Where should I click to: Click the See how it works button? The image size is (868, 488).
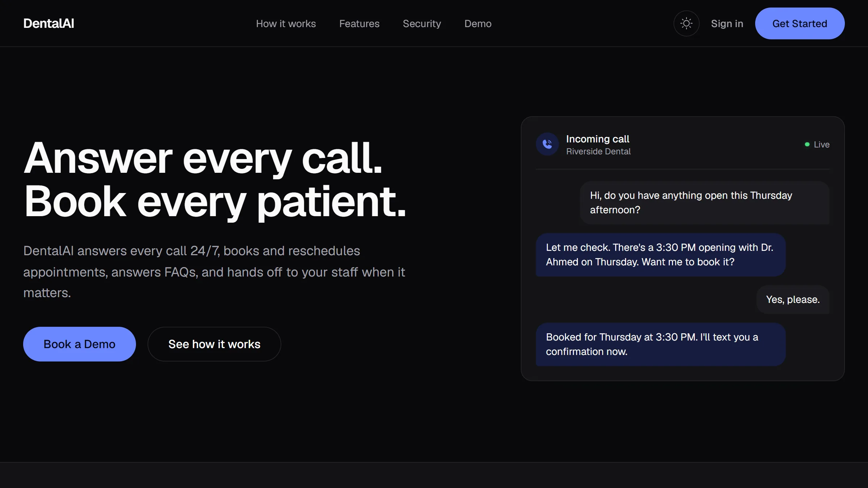(214, 344)
